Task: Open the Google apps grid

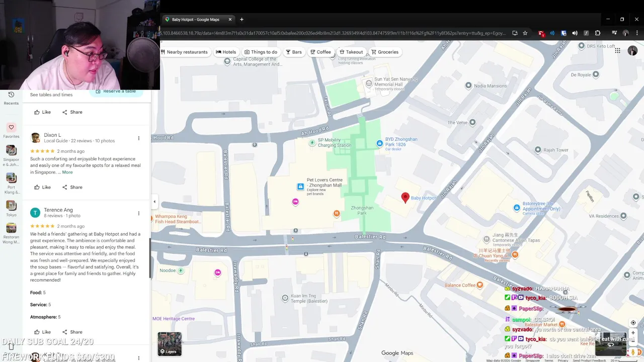Action: click(617, 50)
